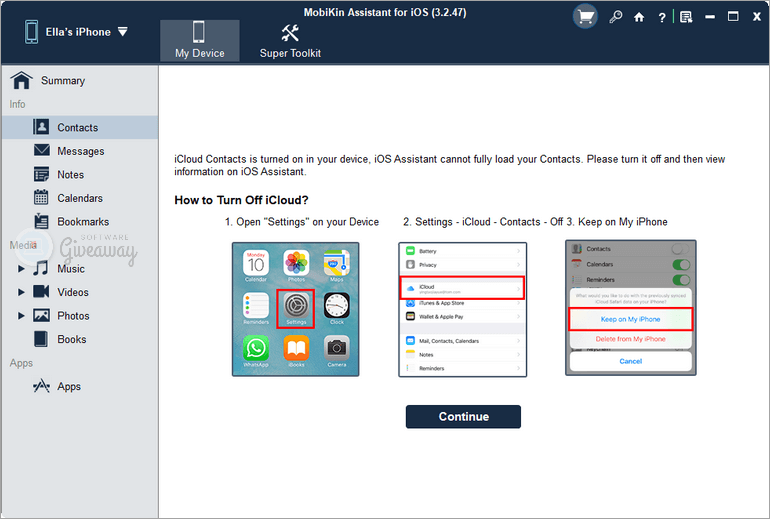Screen dimensions: 770x519
Task: Expand the Photos tree arrow
Action: (21, 316)
